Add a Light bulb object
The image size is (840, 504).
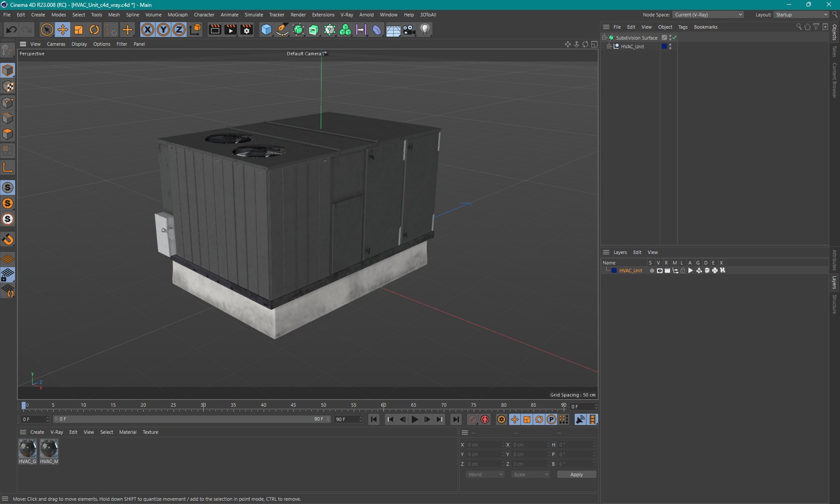(425, 30)
